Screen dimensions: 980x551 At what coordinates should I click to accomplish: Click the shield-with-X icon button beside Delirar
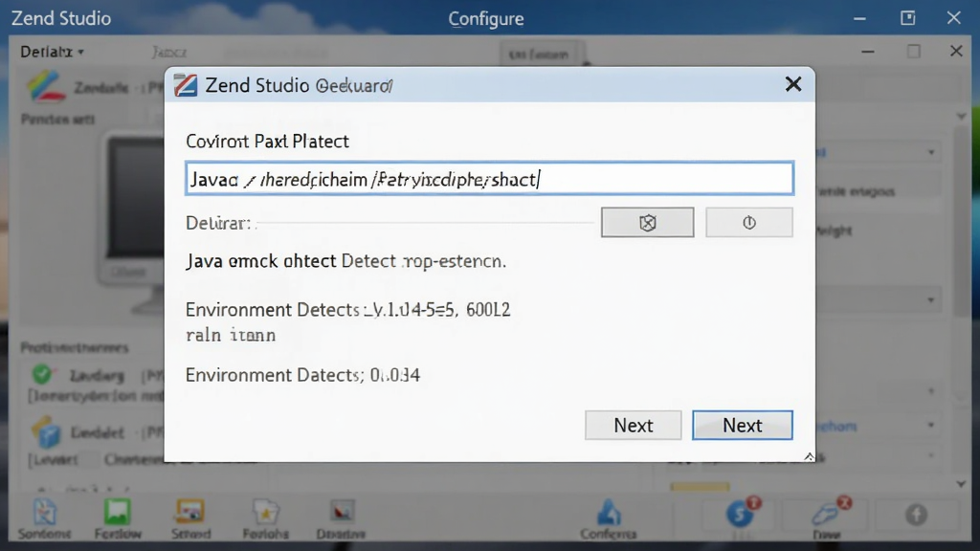648,222
